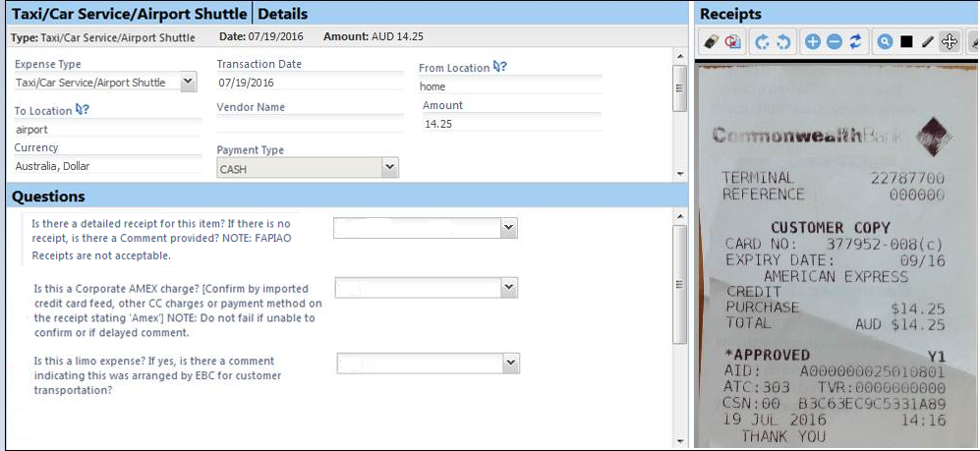980x451 pixels.
Task: Open the limo expense answer dropdown
Action: point(510,363)
